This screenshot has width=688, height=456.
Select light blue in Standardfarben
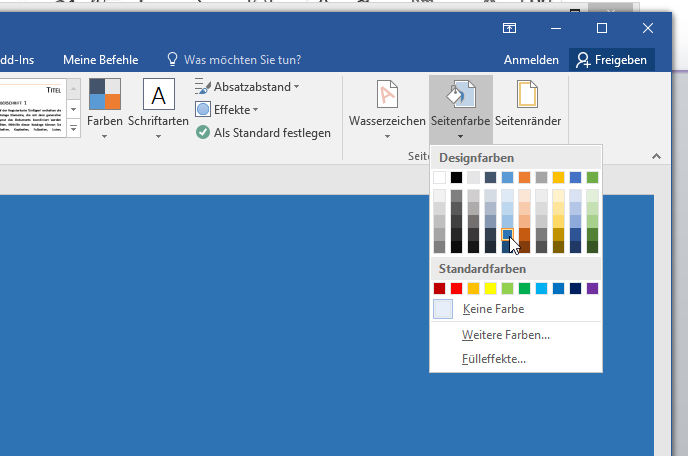(541, 288)
